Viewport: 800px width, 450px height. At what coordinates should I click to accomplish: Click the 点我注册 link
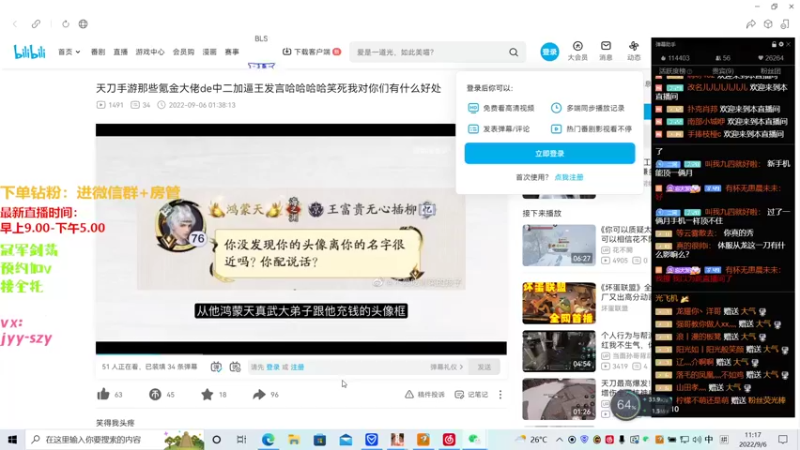[x=569, y=178]
